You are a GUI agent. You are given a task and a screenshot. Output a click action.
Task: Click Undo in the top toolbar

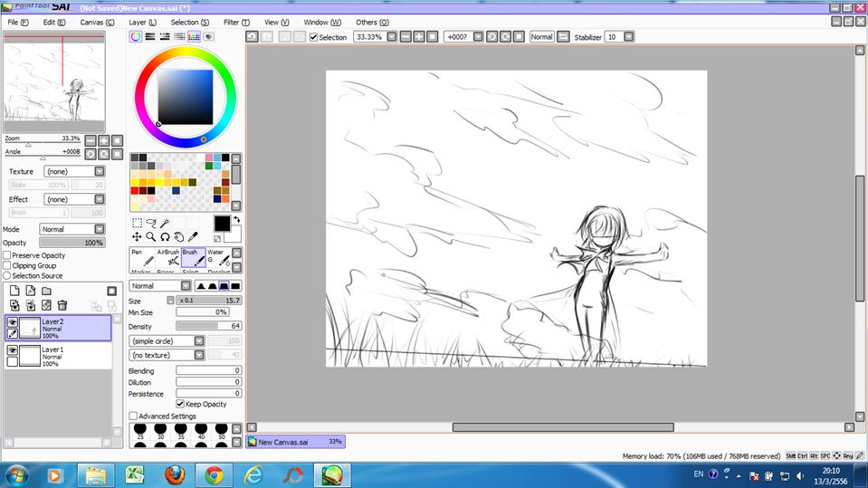pos(252,36)
